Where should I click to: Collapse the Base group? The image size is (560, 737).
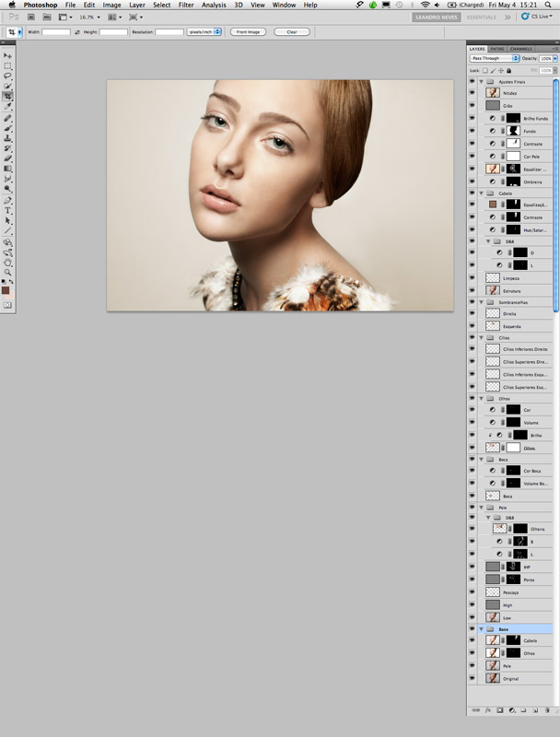click(x=482, y=629)
